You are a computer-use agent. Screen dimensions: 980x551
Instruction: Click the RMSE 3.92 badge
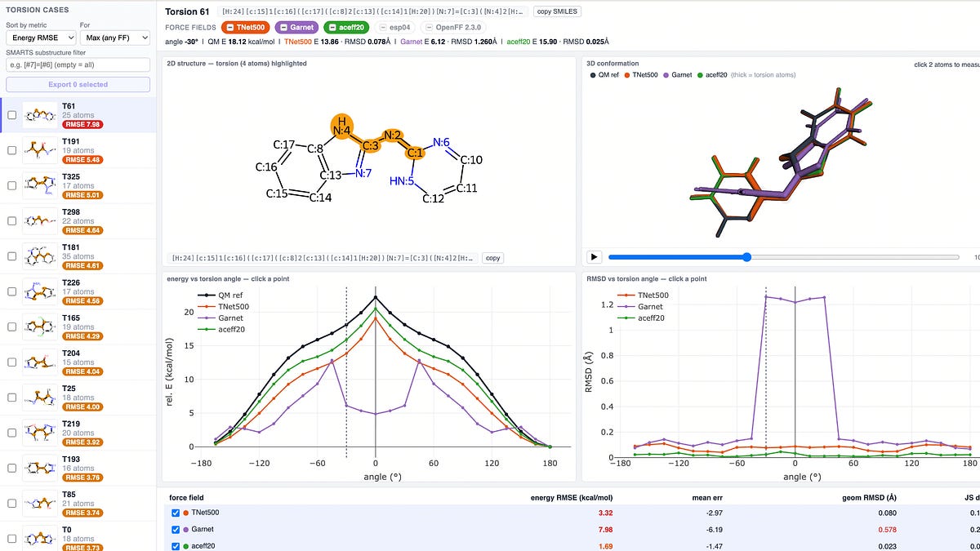[82, 442]
